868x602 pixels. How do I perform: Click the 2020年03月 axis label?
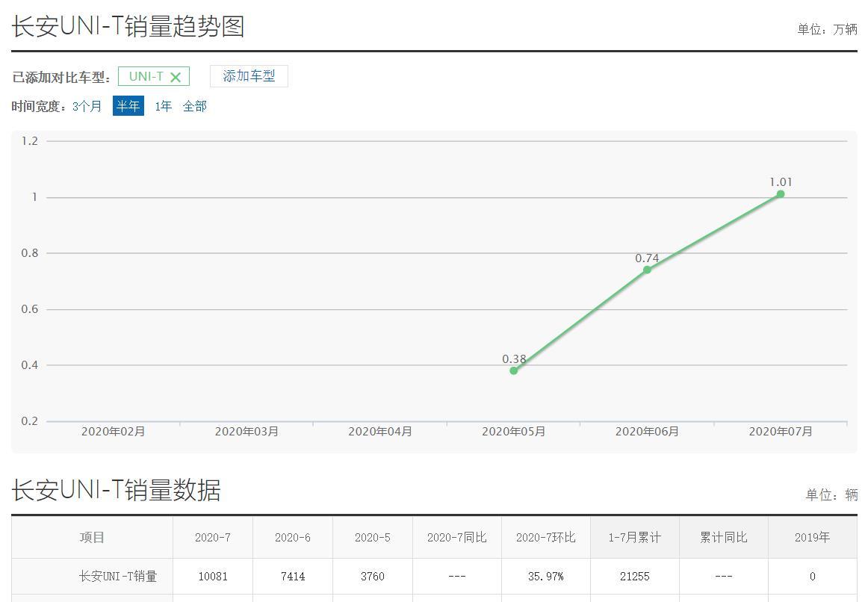pyautogui.click(x=247, y=432)
